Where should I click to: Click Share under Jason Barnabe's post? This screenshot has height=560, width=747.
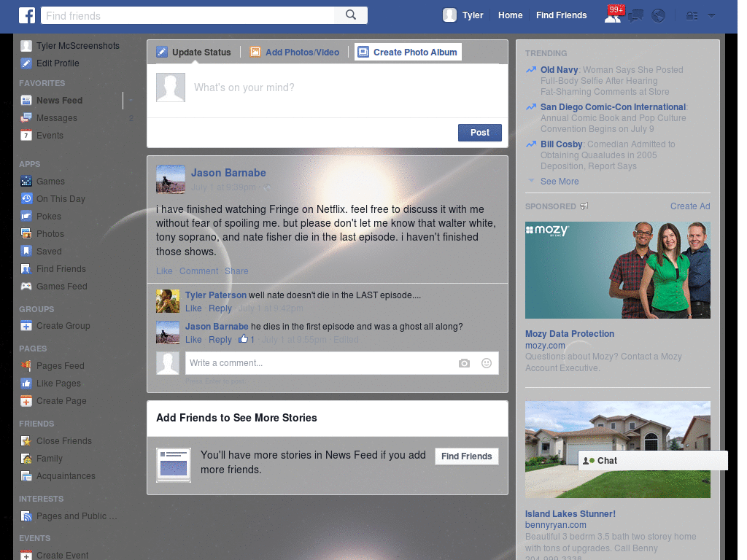pos(236,271)
